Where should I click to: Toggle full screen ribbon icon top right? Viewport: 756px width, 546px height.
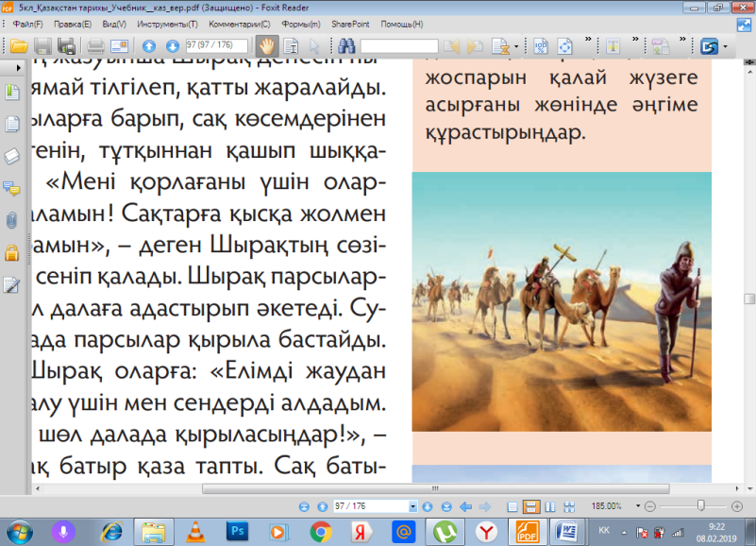tap(744, 26)
